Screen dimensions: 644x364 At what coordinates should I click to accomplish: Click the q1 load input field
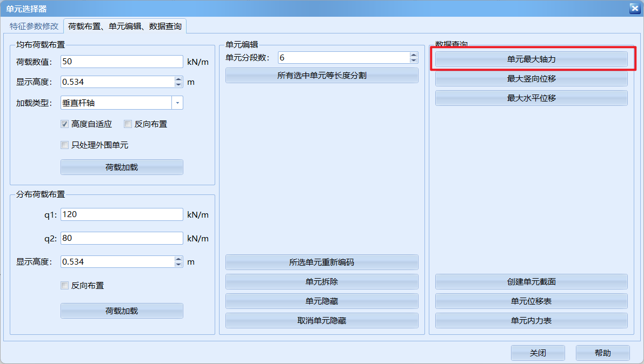click(x=122, y=214)
